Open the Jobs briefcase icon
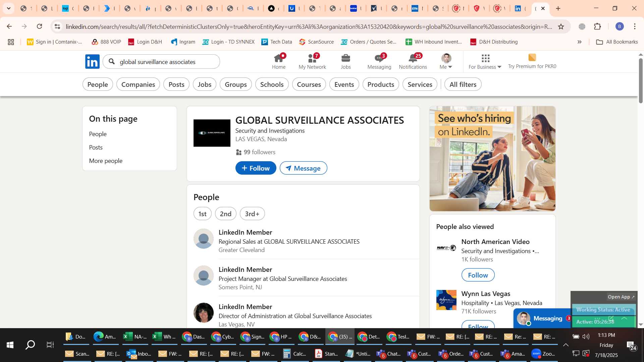This screenshot has height=362, width=644. pos(345,61)
